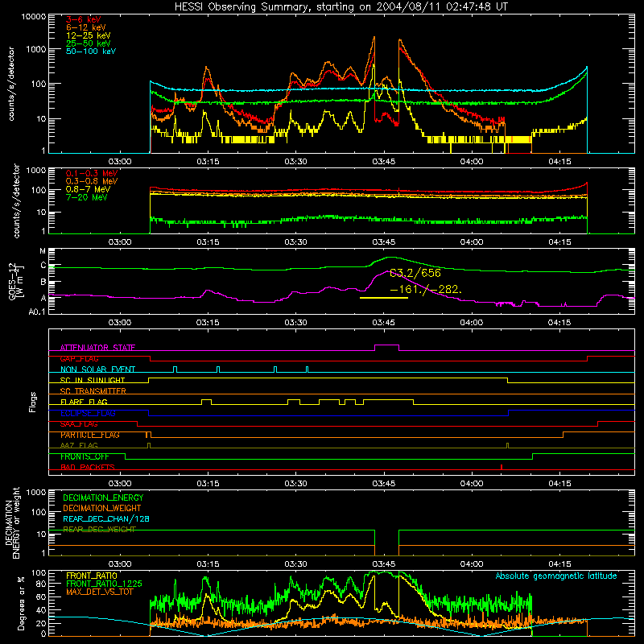644x644 pixels.
Task: Select the 10000 tick label on top panel
Action: pos(34,16)
